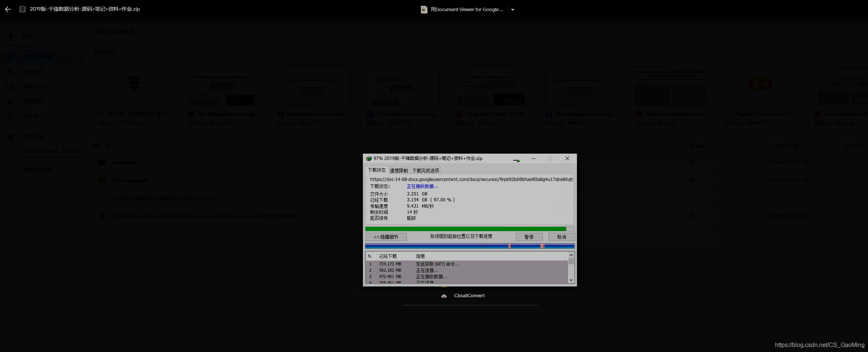Click the thread list scroll-up arrow

[571, 255]
